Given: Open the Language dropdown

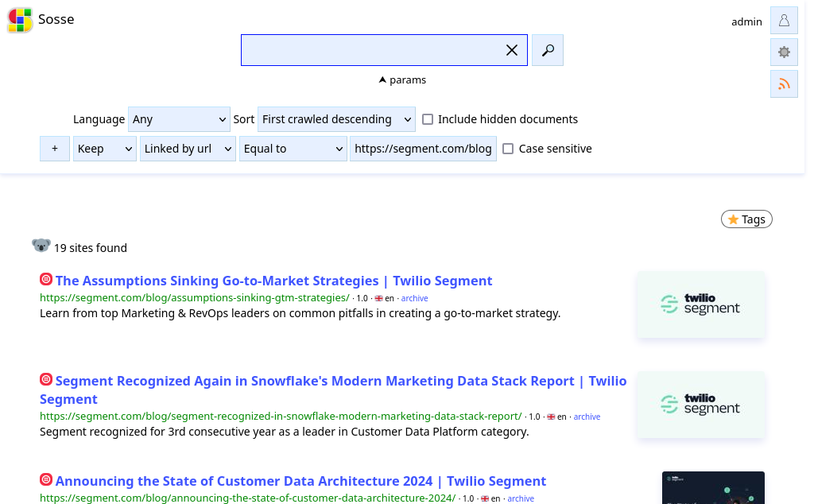Looking at the screenshot, I should (x=179, y=119).
